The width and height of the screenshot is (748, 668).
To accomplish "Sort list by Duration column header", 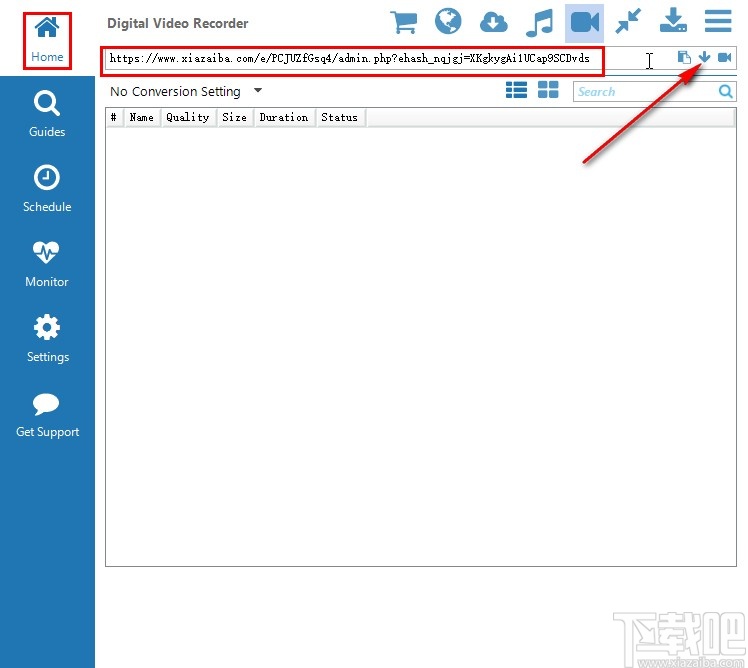I will point(283,118).
